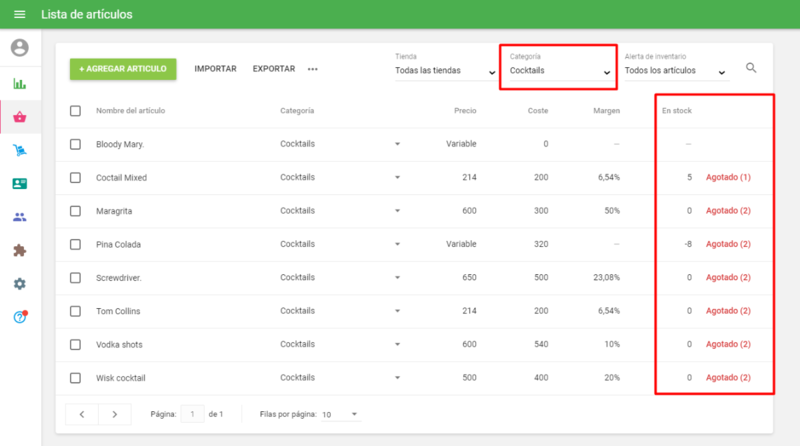Click the Importar button
The image size is (800, 446).
(x=215, y=69)
